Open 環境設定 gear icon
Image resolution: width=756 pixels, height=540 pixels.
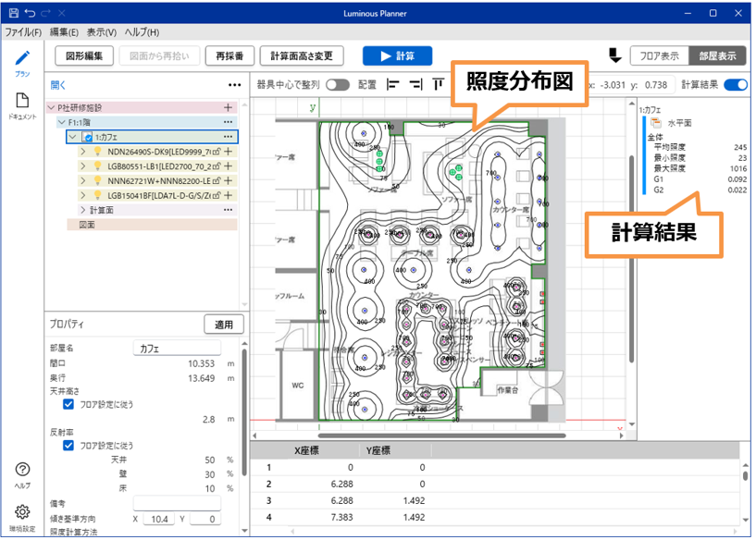click(22, 512)
